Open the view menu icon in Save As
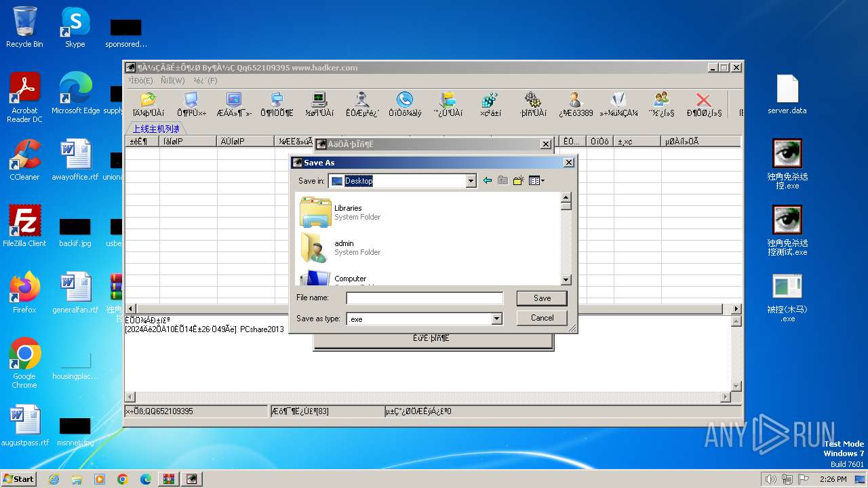 [536, 180]
